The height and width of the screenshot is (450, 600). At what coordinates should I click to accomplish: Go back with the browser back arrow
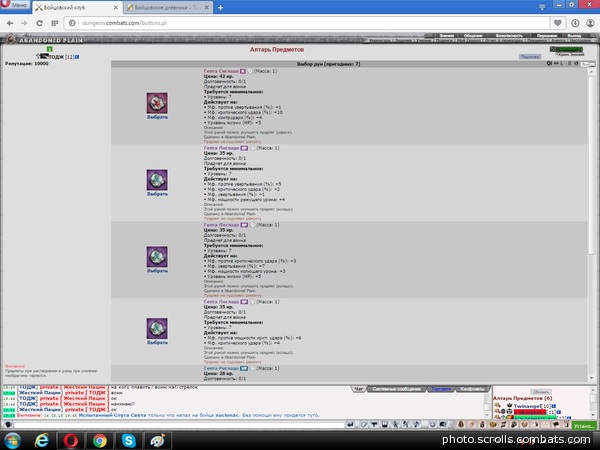pyautogui.click(x=10, y=23)
